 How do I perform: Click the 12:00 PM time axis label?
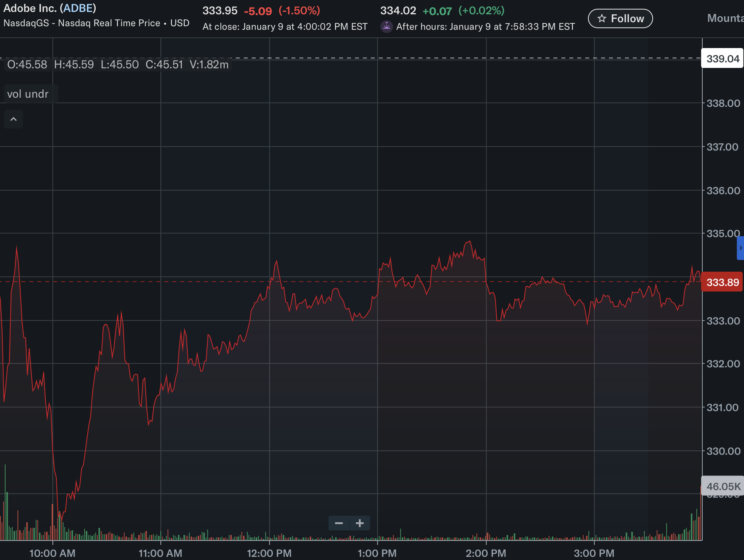click(269, 553)
